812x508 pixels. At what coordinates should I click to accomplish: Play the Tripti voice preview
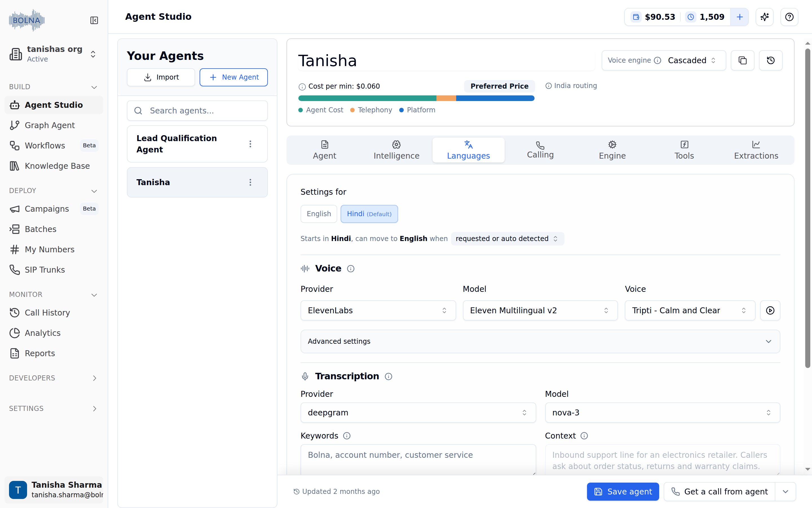770,310
